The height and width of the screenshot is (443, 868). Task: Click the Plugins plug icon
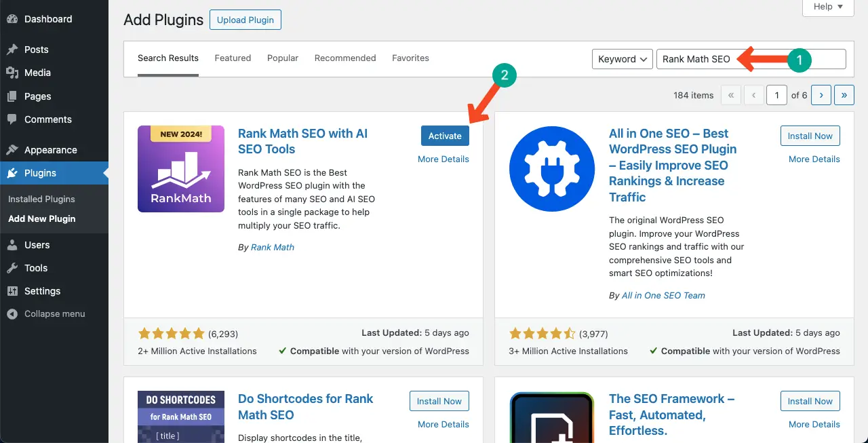pyautogui.click(x=12, y=173)
